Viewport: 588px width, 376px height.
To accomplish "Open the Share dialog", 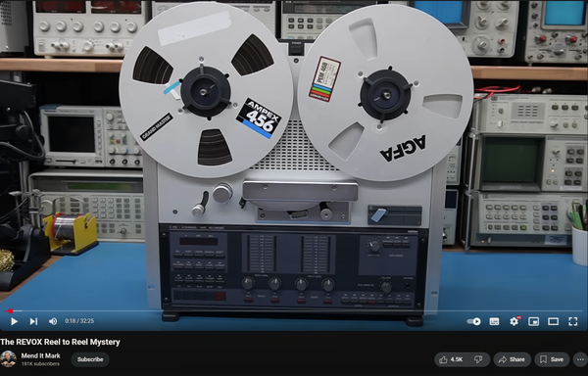I will (512, 359).
